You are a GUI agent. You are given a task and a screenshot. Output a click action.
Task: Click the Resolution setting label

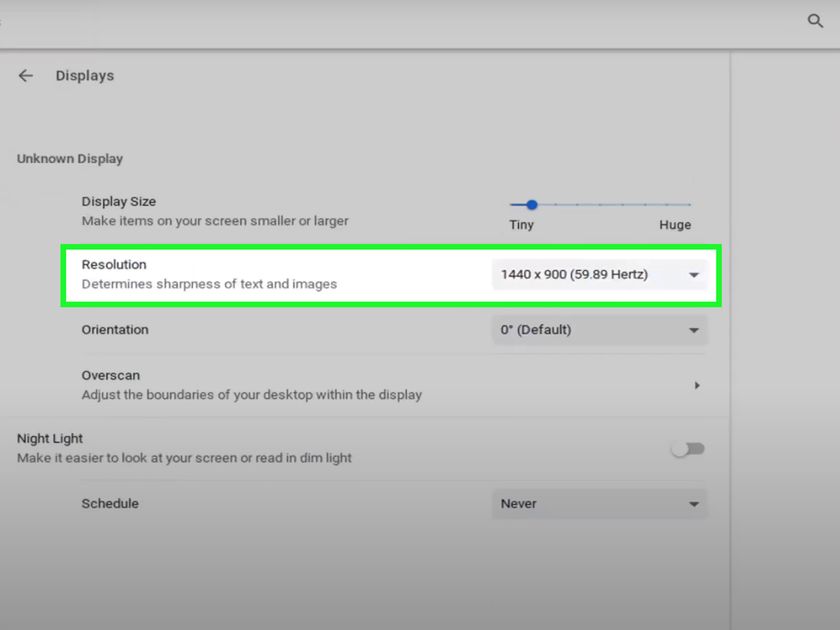[x=114, y=265]
